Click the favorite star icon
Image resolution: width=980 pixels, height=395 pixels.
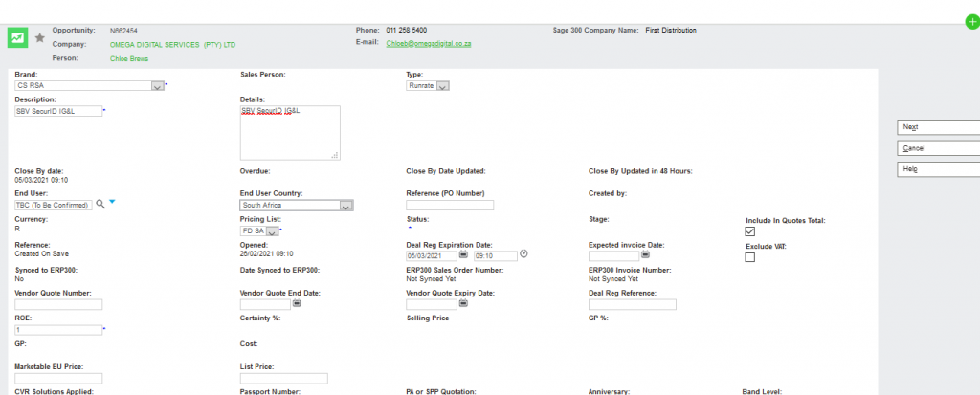(39, 37)
